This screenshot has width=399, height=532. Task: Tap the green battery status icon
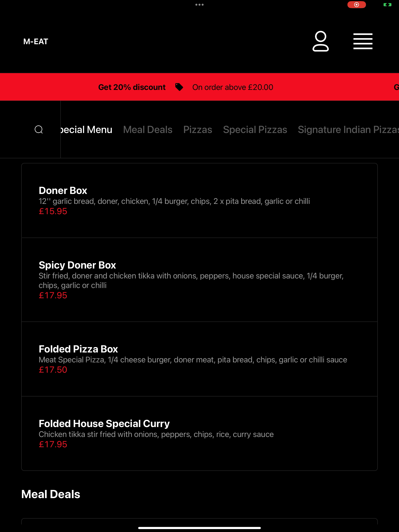(388, 4)
